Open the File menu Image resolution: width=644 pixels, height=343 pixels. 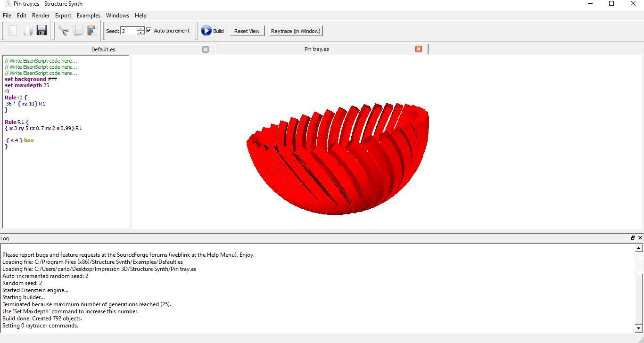click(7, 16)
